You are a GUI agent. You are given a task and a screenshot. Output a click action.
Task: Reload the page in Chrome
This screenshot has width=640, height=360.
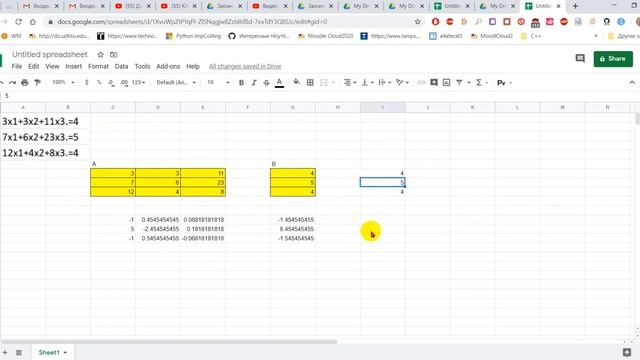coord(18,22)
